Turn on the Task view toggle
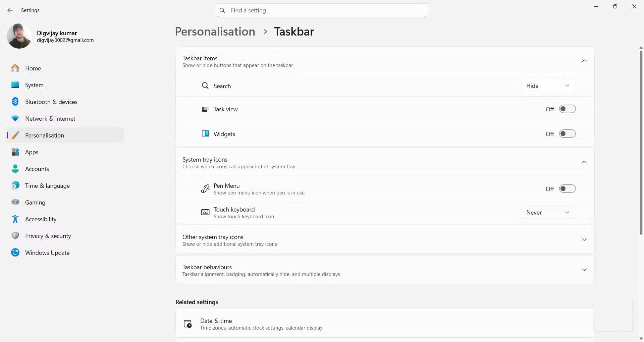The image size is (644, 342). point(567,109)
